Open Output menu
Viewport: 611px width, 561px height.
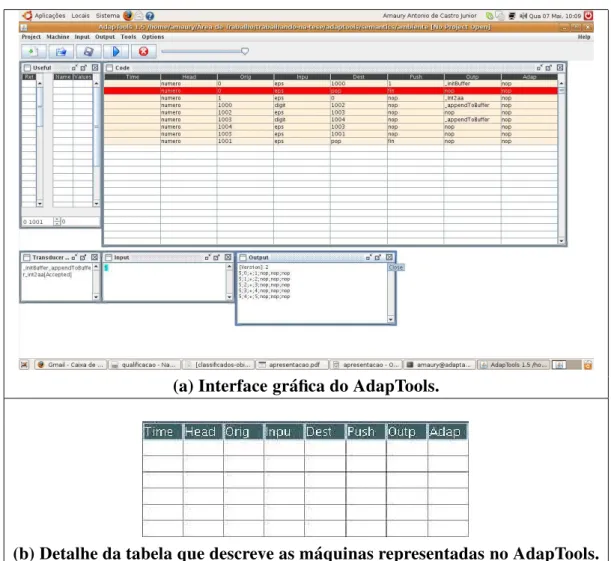point(105,37)
